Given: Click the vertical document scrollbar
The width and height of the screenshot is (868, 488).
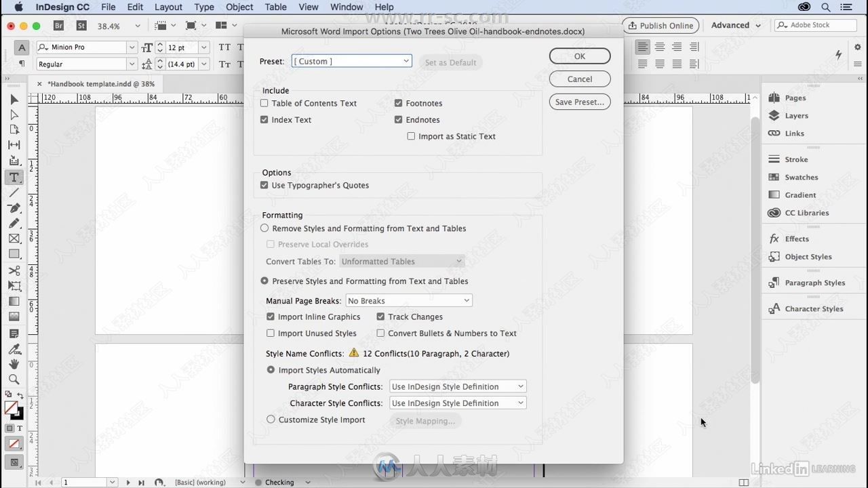Looking at the screenshot, I should point(755,251).
